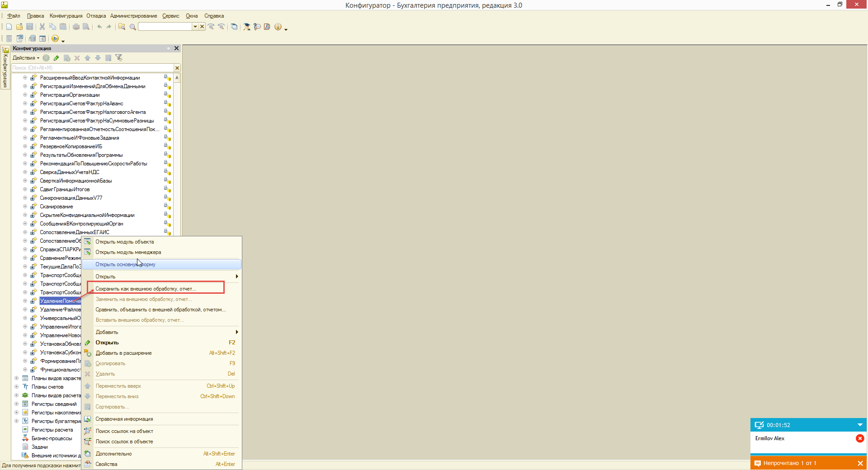Click the Cut scissors icon
This screenshot has height=470, width=868.
coord(42,27)
